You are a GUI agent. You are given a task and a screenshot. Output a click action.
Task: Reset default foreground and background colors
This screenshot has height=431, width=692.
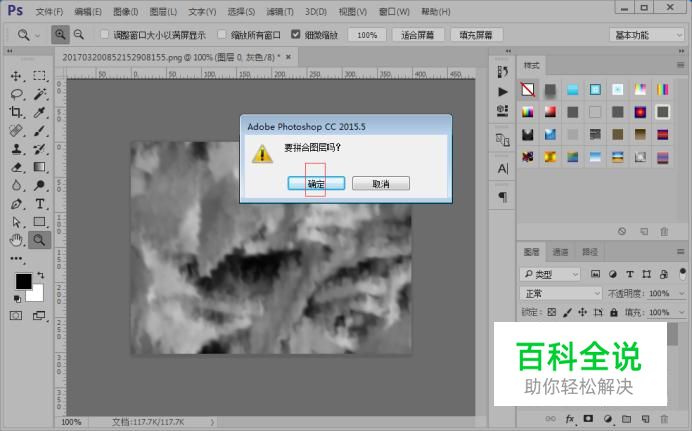(x=17, y=299)
